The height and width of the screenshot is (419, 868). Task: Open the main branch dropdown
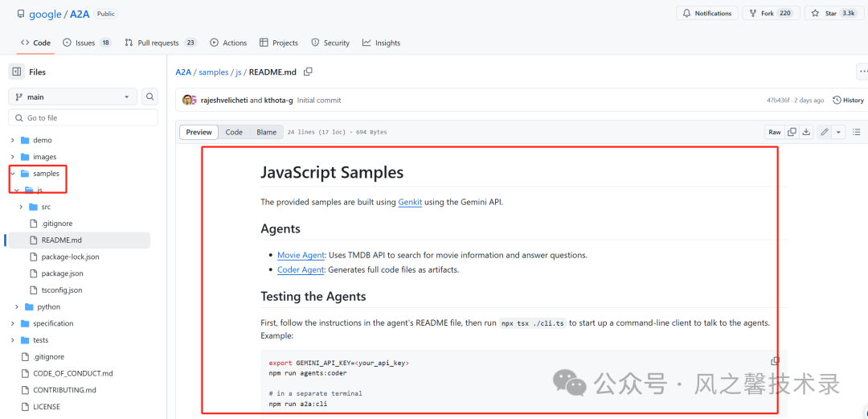click(72, 97)
